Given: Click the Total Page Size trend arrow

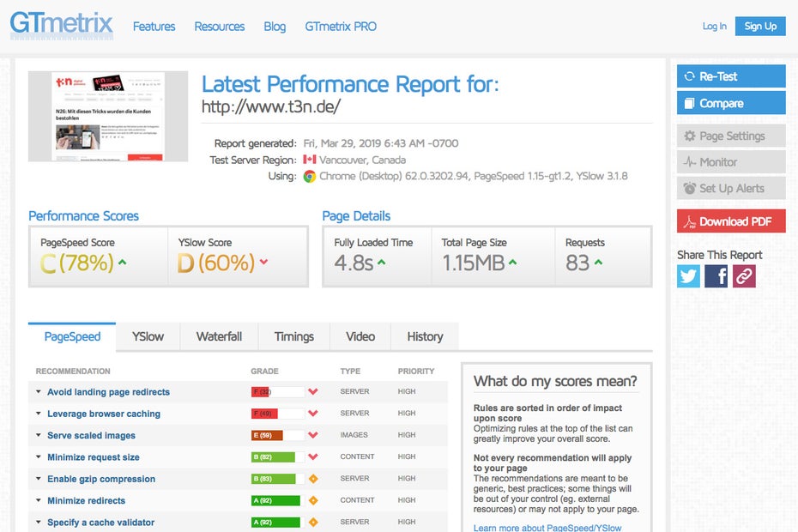Looking at the screenshot, I should point(512,263).
